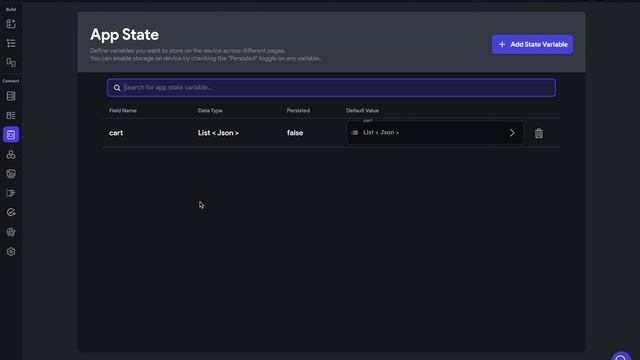This screenshot has width=640, height=360.
Task: Focus the app state variable search field
Action: [331, 88]
